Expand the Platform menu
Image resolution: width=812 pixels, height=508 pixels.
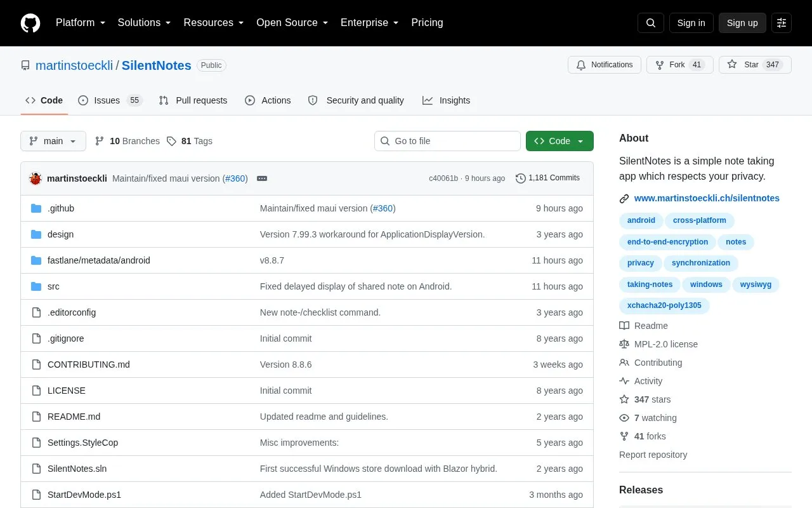pyautogui.click(x=81, y=23)
